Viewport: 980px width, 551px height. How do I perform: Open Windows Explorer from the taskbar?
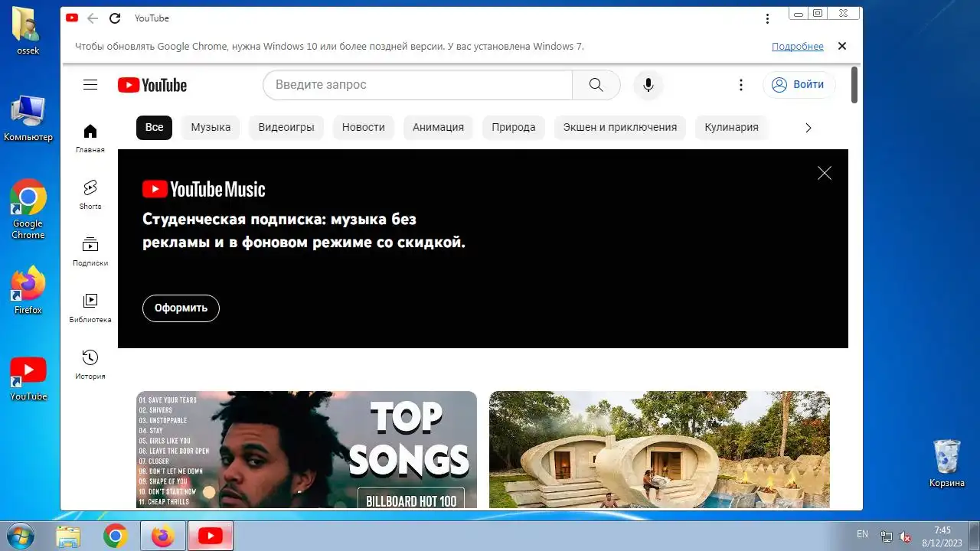pos(68,536)
